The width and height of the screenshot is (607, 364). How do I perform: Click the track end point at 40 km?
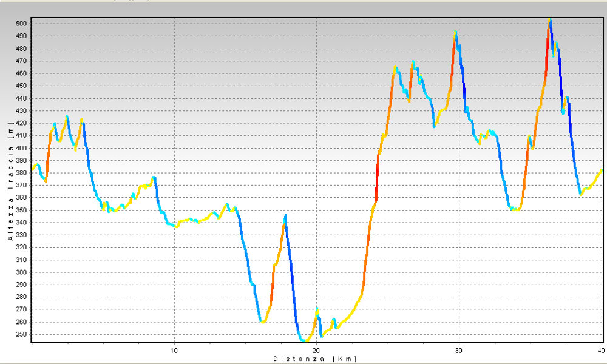tap(600, 170)
